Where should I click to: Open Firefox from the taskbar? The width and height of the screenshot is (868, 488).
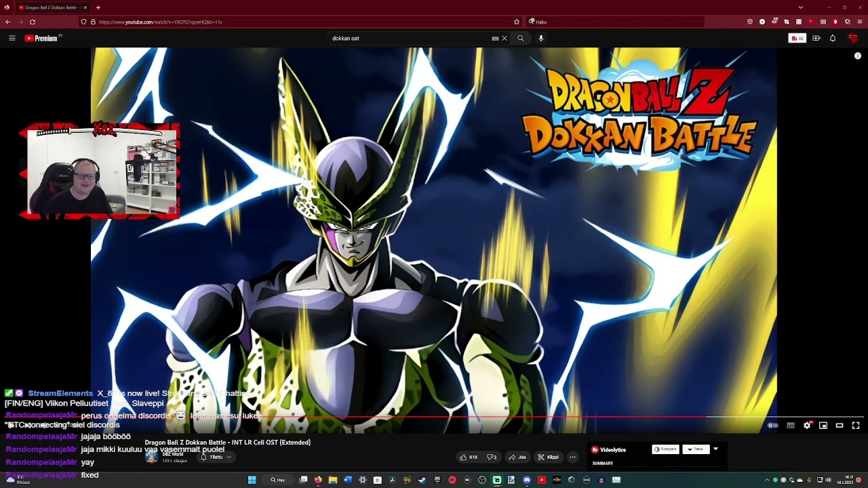(318, 480)
